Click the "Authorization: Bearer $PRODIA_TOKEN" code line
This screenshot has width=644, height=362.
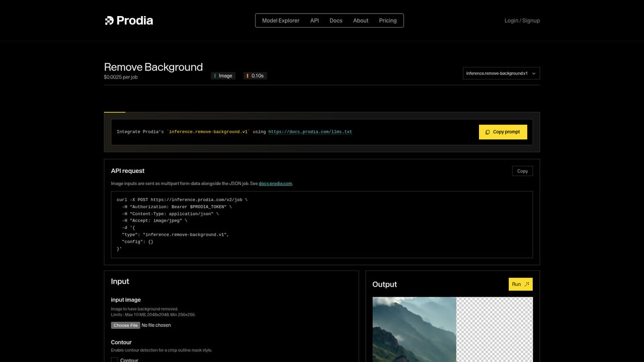[x=177, y=207]
